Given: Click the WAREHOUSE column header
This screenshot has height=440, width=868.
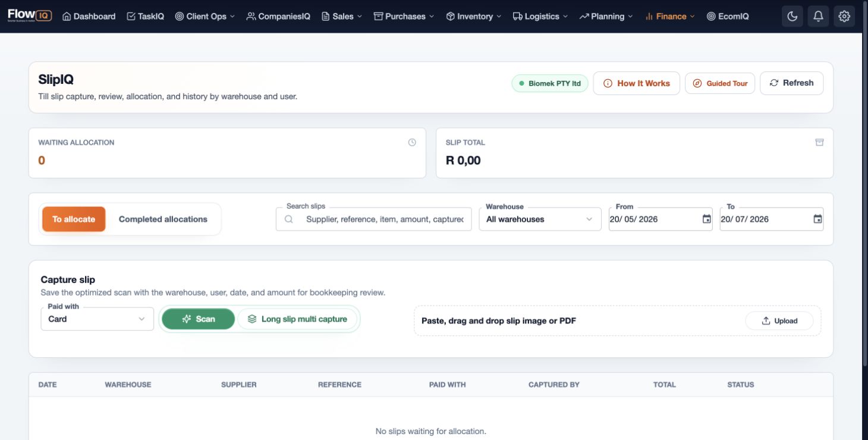Looking at the screenshot, I should pyautogui.click(x=128, y=385).
